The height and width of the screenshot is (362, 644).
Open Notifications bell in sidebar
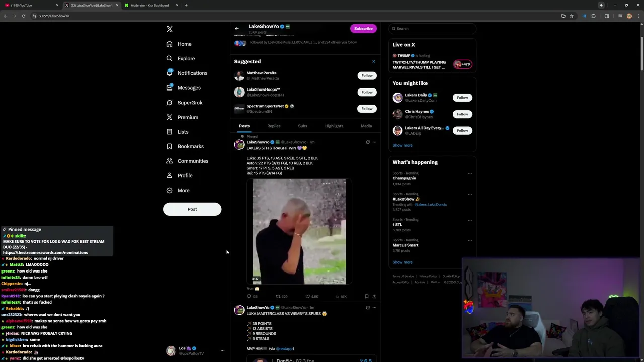pyautogui.click(x=169, y=73)
